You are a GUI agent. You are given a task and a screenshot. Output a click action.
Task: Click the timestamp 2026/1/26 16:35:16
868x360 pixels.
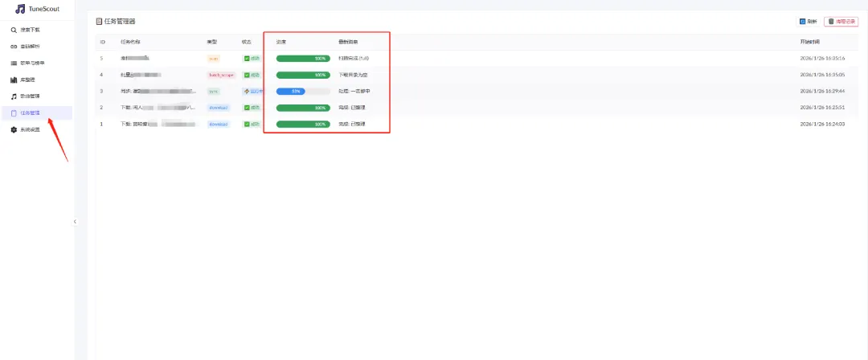click(x=822, y=58)
